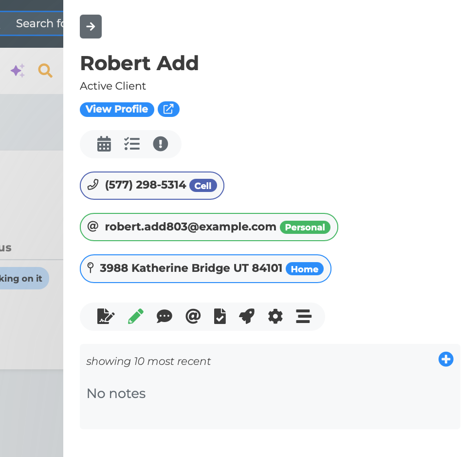Select the green pencil notes icon

(x=136, y=317)
